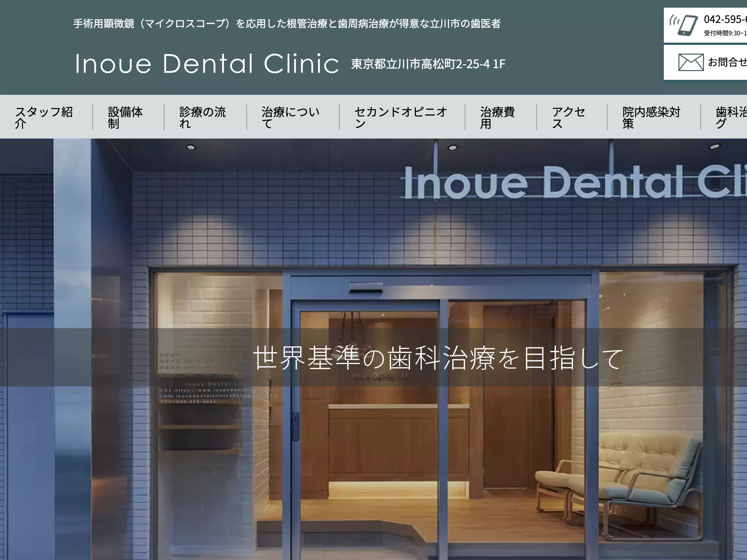Click the 受付時間 hours text
The image size is (747, 560).
pyautogui.click(x=725, y=33)
